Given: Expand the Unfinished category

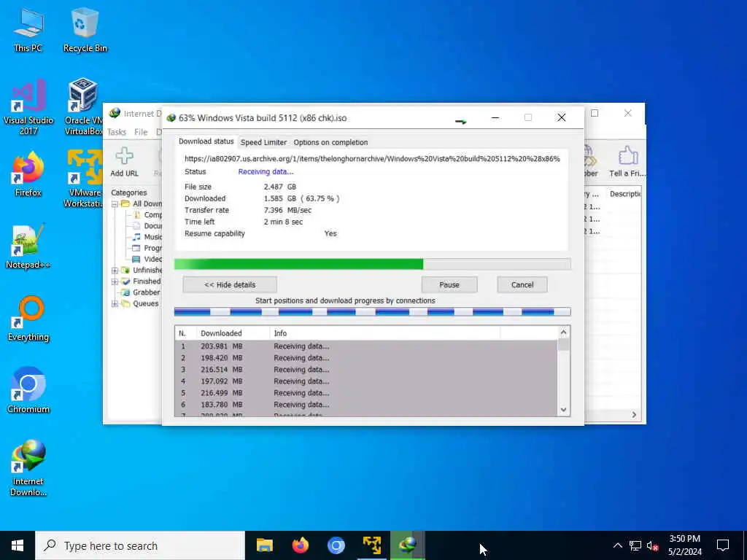Looking at the screenshot, I should 115,270.
